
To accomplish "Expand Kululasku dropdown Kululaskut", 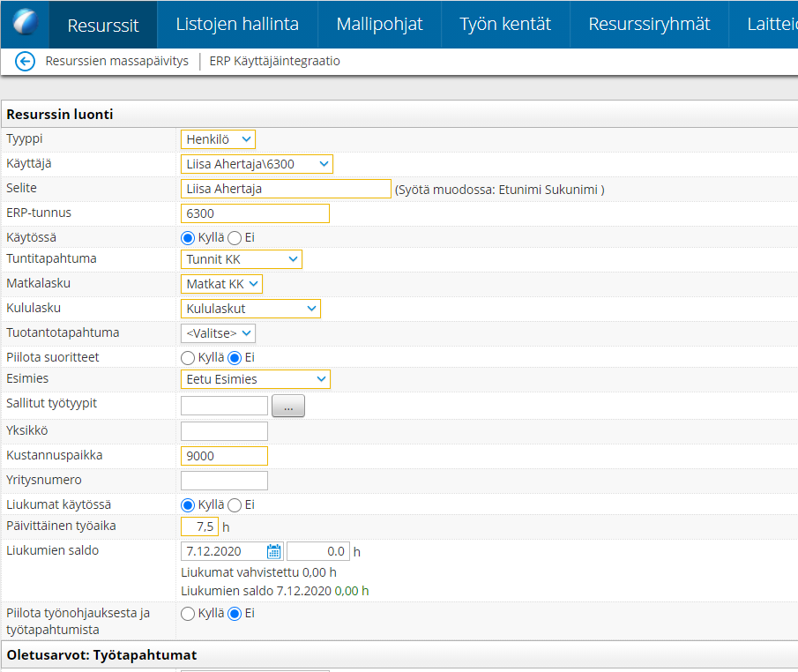I will click(250, 309).
